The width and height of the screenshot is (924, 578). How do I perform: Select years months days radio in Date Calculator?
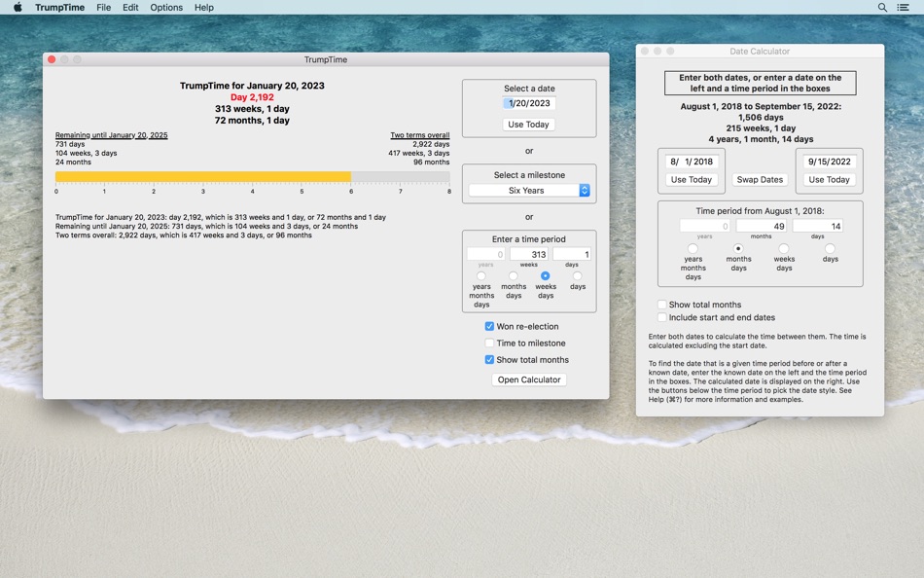[x=693, y=248]
